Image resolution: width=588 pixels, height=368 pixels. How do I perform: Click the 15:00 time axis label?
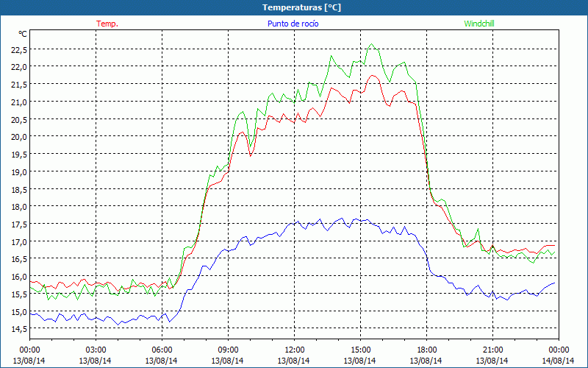(360, 350)
